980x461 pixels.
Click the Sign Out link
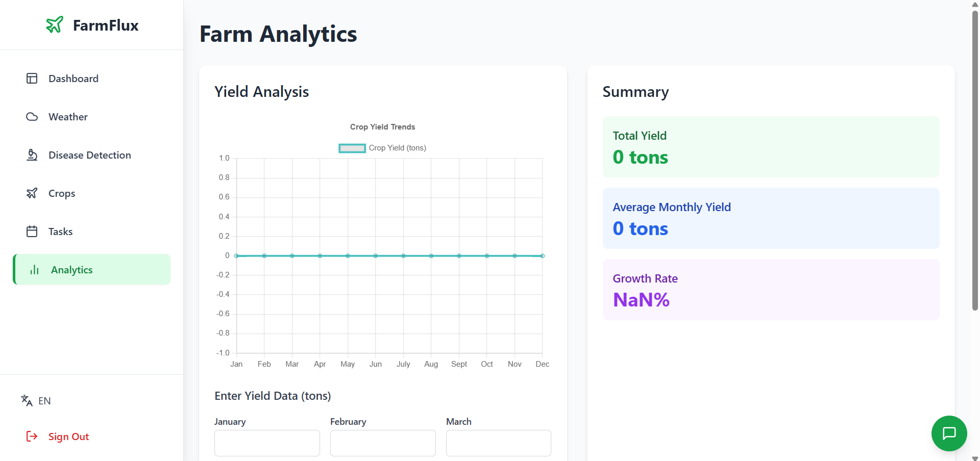coord(68,437)
